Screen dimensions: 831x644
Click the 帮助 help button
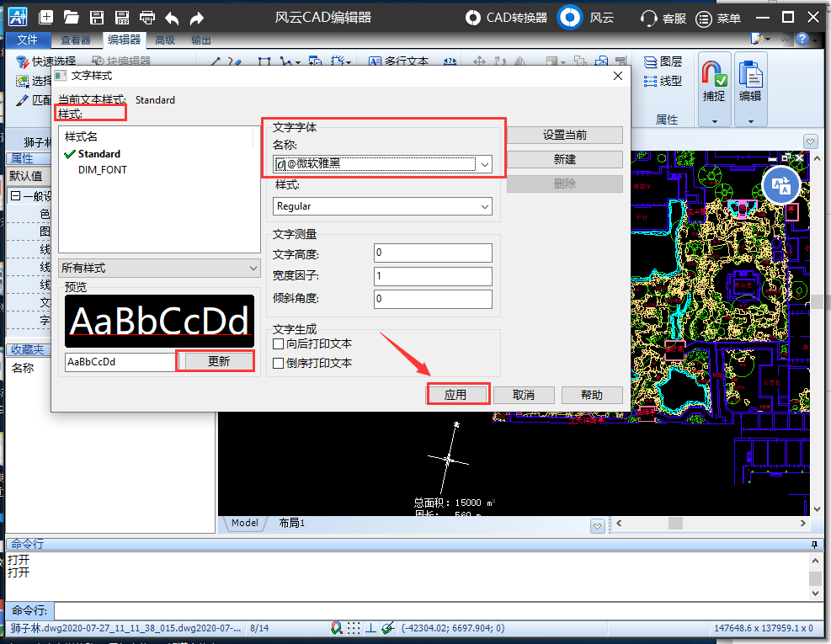[592, 395]
